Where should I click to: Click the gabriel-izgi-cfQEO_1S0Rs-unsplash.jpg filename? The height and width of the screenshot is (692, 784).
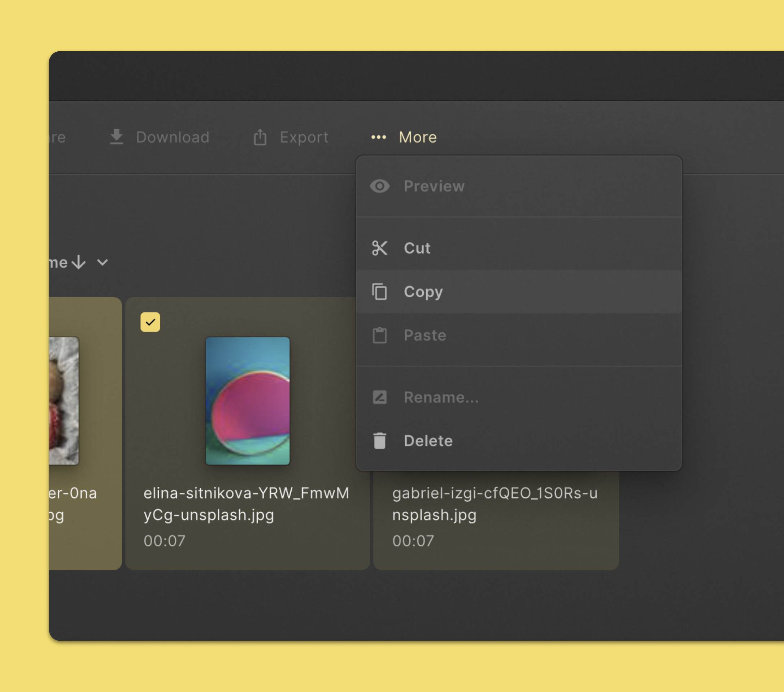click(x=495, y=504)
